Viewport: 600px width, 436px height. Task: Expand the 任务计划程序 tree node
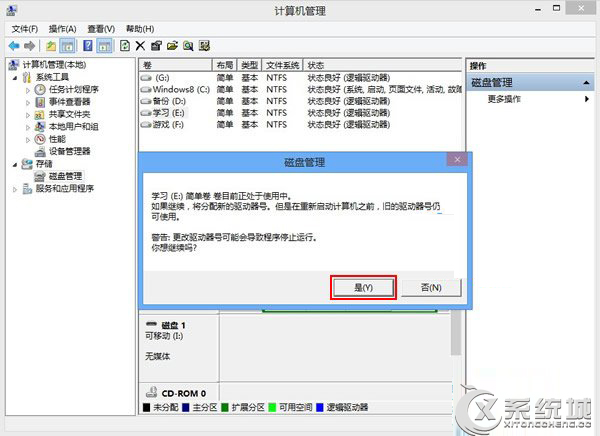tap(27, 89)
